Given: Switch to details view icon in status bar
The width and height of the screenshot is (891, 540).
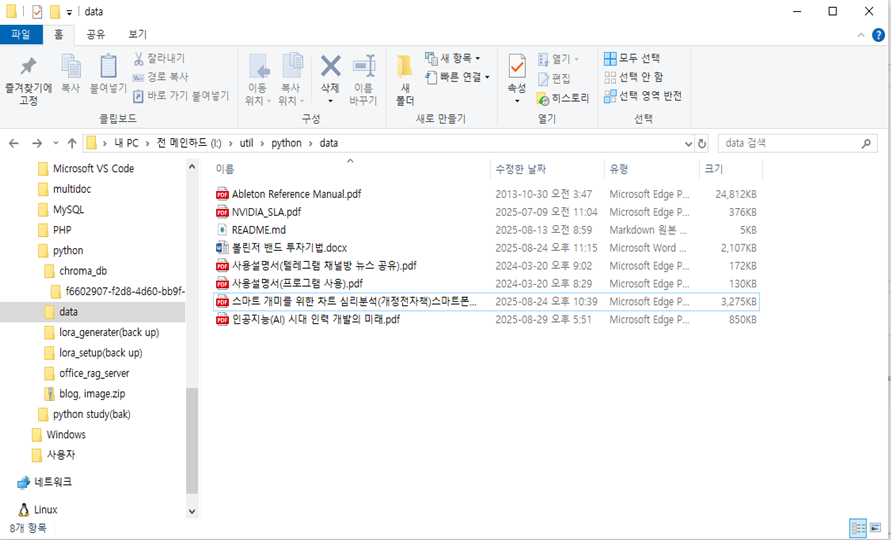Looking at the screenshot, I should (858, 528).
